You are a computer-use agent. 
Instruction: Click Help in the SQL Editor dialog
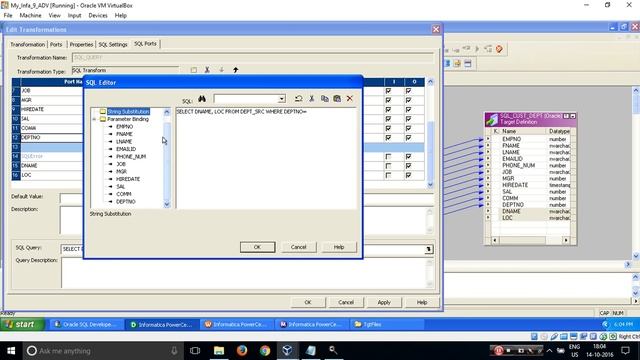[x=339, y=247]
